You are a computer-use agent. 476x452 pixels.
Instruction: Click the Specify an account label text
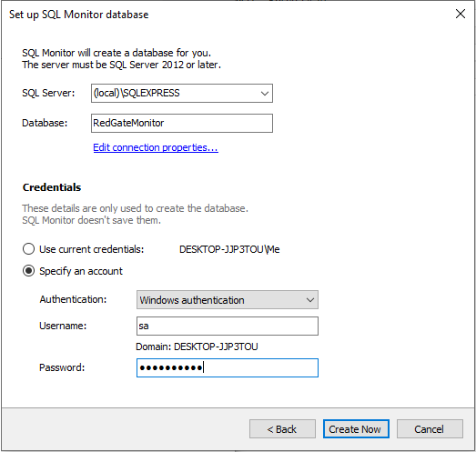point(81,271)
